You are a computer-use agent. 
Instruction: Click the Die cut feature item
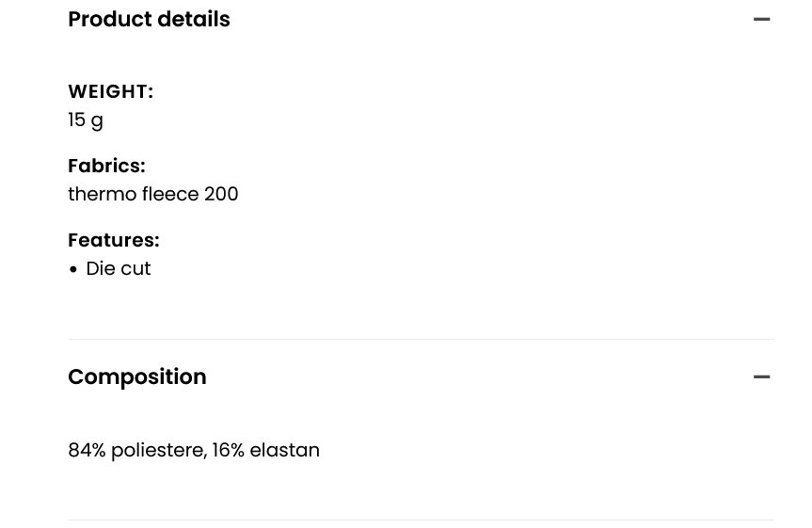(119, 269)
